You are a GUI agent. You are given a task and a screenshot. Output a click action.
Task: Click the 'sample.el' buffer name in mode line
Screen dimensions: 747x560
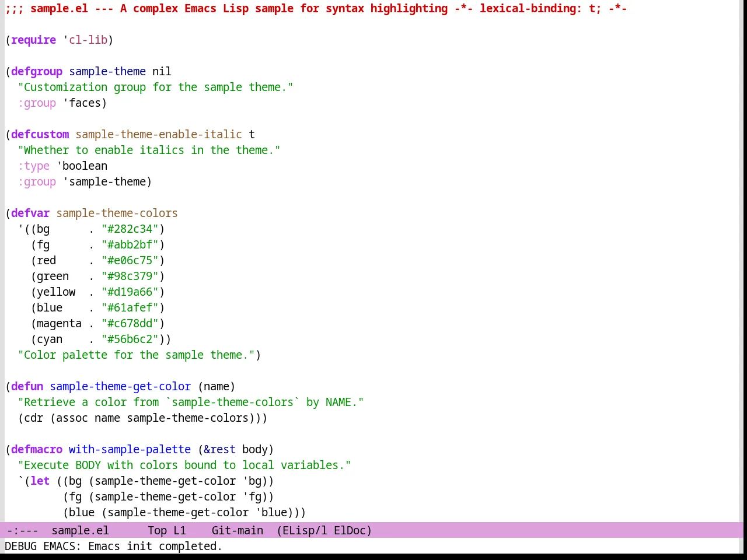80,530
